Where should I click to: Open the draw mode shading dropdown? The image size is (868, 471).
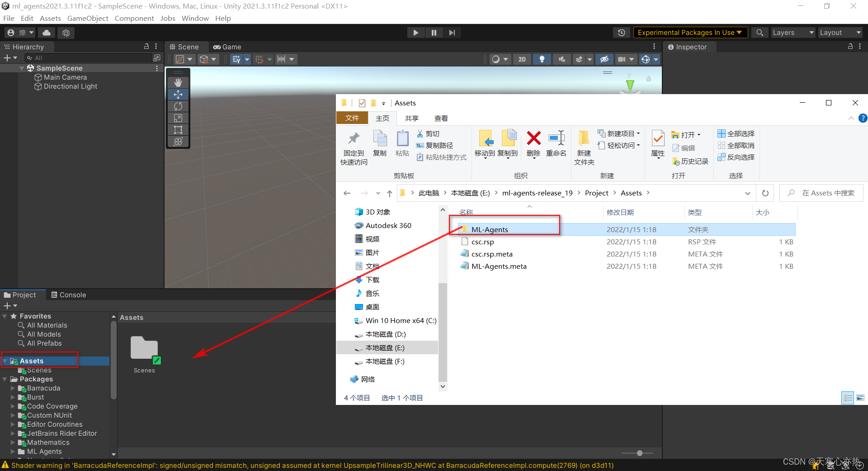[x=500, y=59]
